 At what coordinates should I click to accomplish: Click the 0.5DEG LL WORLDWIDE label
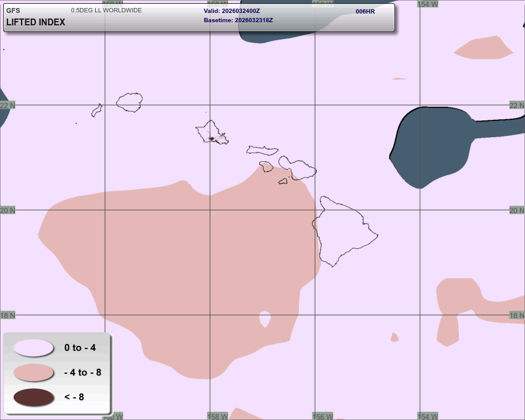106,10
